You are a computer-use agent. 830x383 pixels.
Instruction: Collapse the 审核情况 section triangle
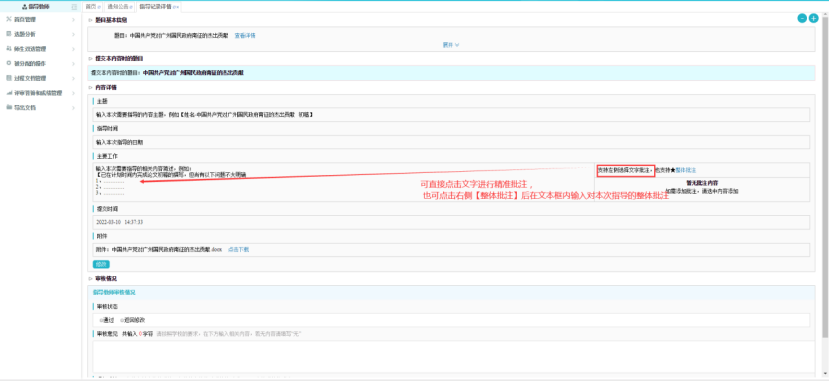click(91, 278)
